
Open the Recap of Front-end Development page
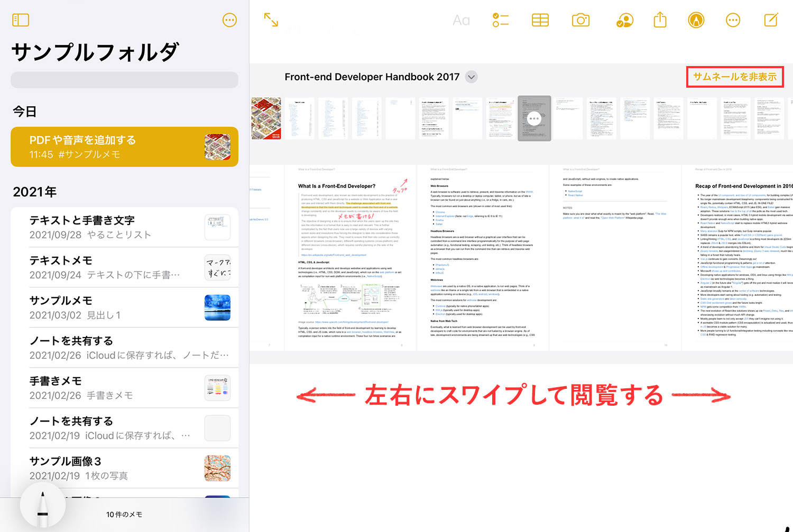pos(737,257)
